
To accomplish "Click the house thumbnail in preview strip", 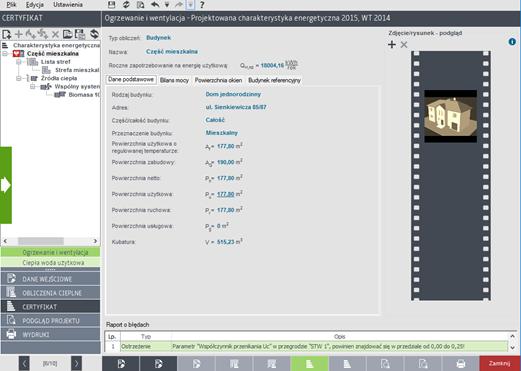I will coord(451,116).
